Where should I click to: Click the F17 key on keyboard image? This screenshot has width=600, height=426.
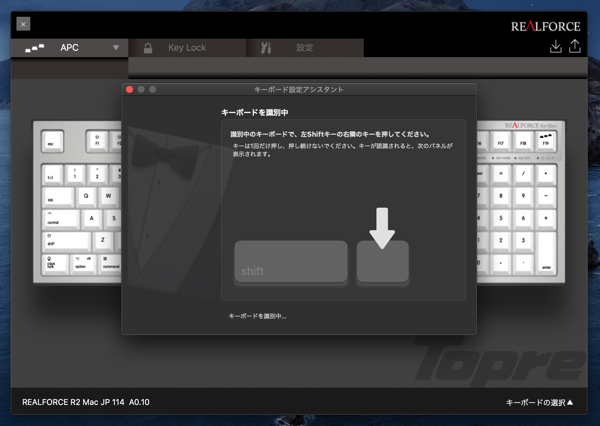501,141
